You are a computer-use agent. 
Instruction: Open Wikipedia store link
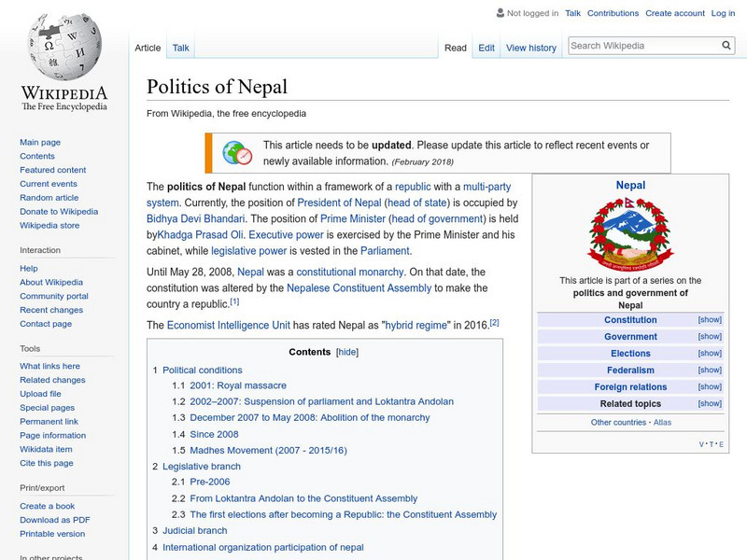[49, 225]
